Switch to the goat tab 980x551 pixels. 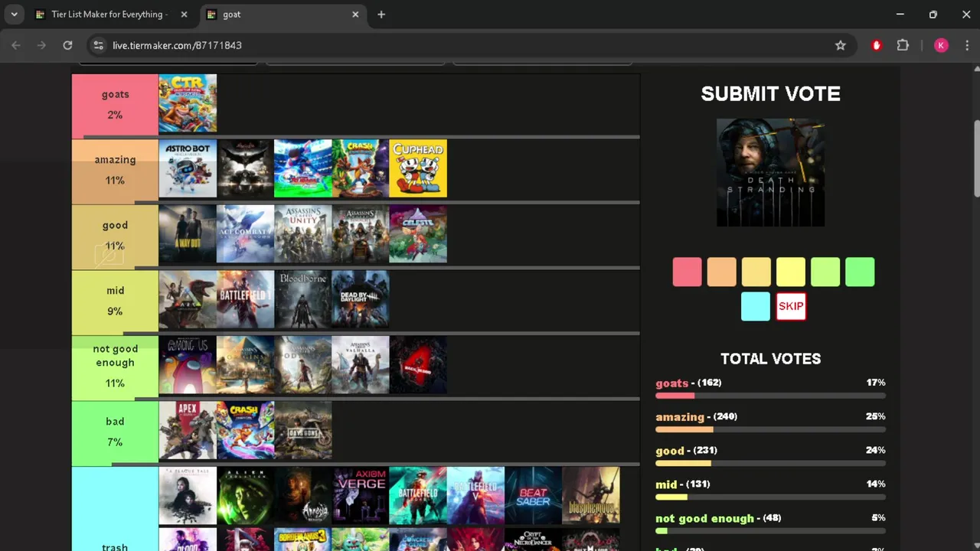coord(283,15)
